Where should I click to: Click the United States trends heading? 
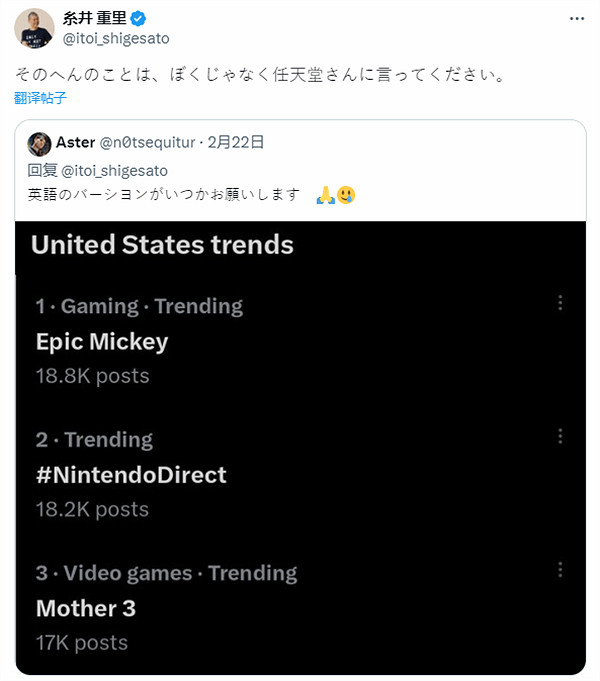pyautogui.click(x=162, y=245)
